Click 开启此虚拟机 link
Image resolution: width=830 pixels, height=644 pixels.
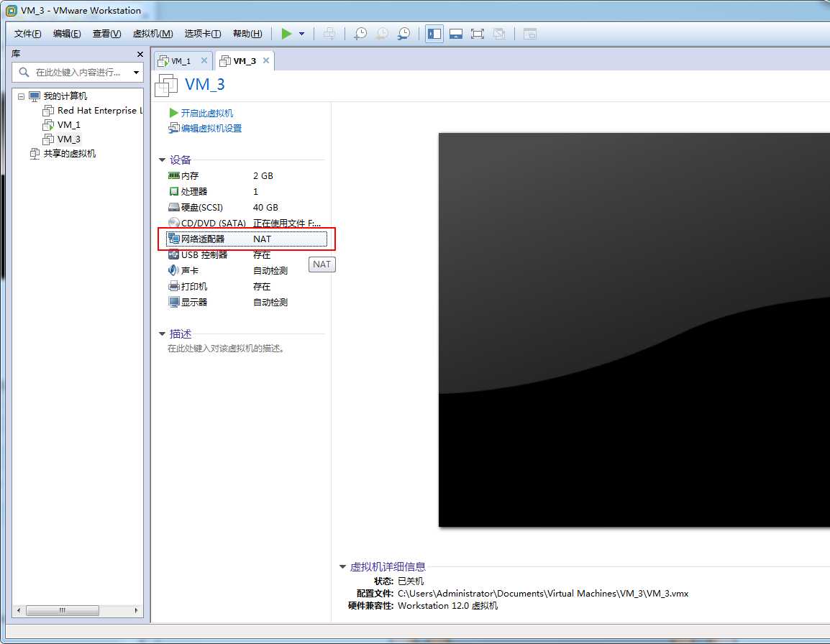[x=206, y=114]
